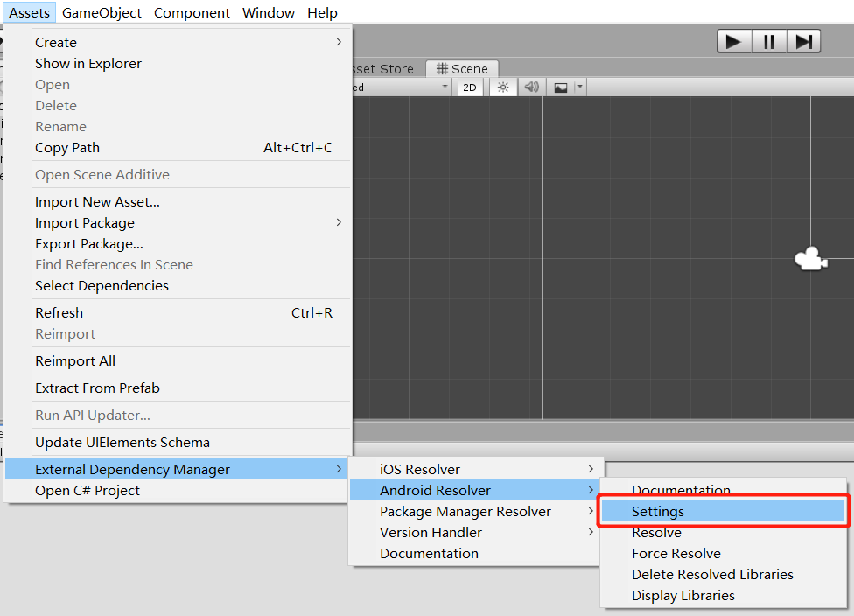Image resolution: width=854 pixels, height=616 pixels.
Task: Toggle the 2D view mode
Action: (x=470, y=87)
